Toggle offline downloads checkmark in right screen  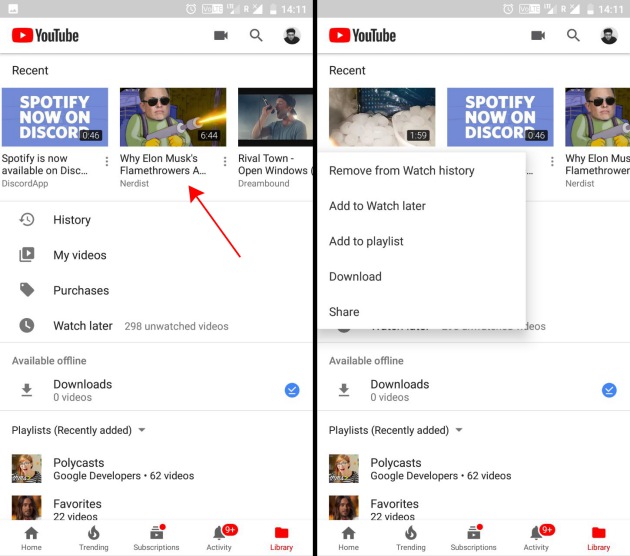pyautogui.click(x=609, y=390)
